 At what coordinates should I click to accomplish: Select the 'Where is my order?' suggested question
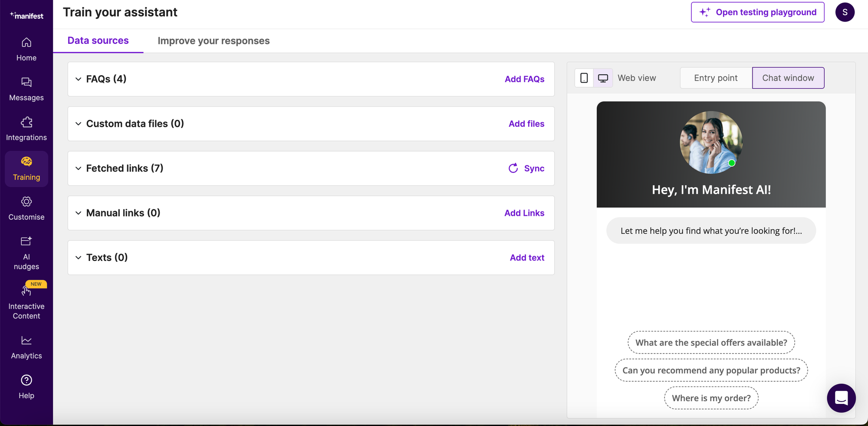point(711,398)
